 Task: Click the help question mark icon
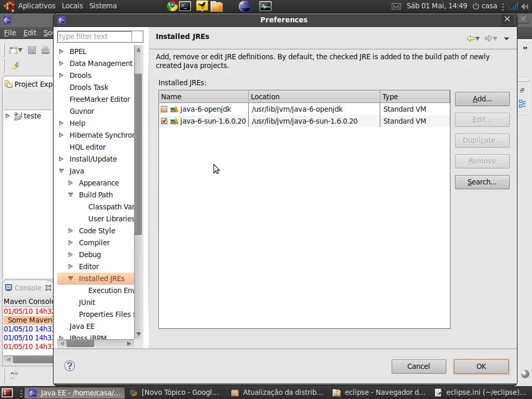(70, 366)
